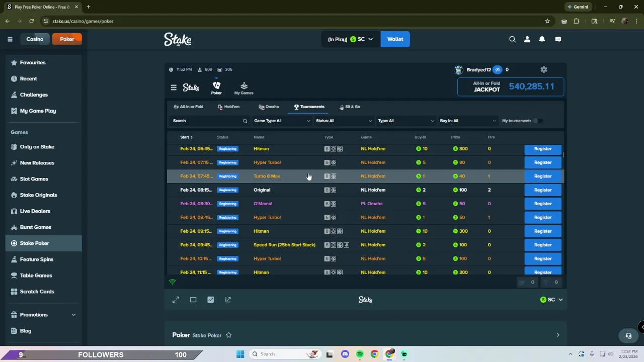Register for Original tournament
Viewport: 644px width, 362px height.
tap(543, 190)
